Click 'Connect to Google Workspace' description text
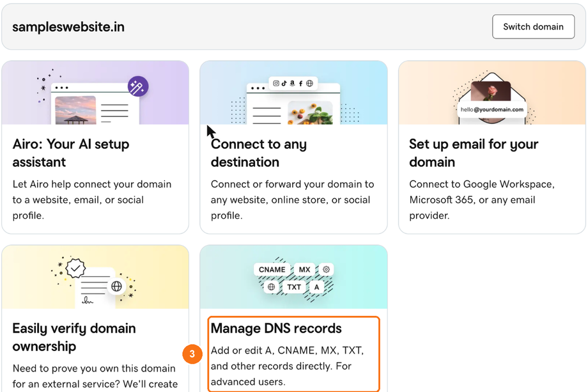Viewport: 588px width, 392px height. coord(482,200)
